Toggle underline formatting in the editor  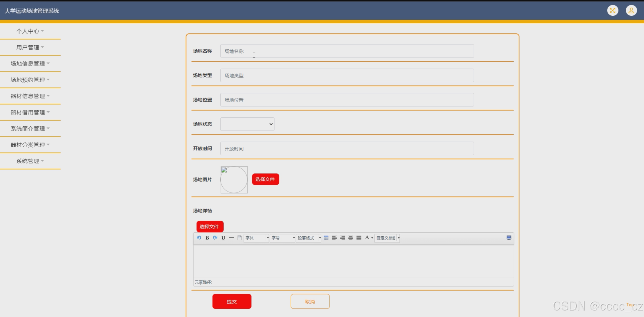click(223, 238)
